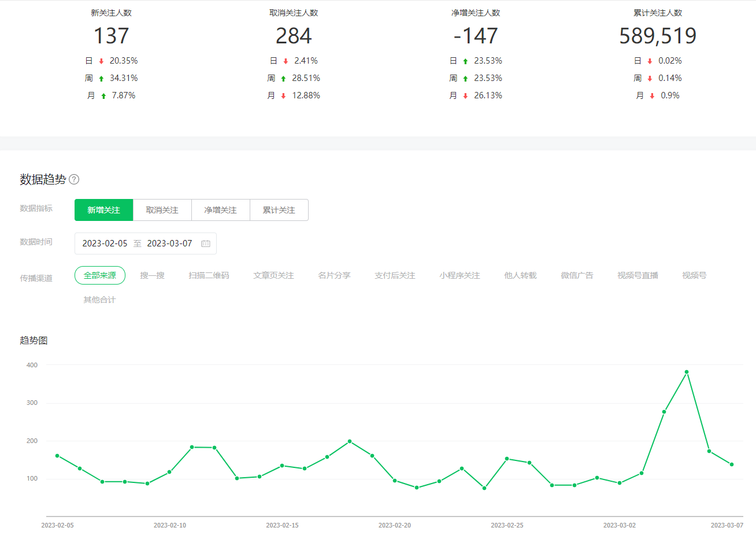
Task: Switch to the 取消关注 metric tab
Action: tap(162, 210)
